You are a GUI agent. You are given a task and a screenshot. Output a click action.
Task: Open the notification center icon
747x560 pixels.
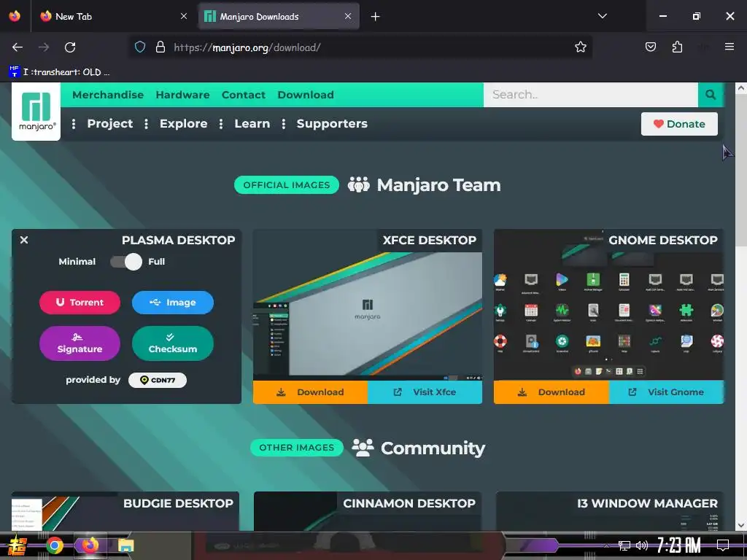point(723,545)
